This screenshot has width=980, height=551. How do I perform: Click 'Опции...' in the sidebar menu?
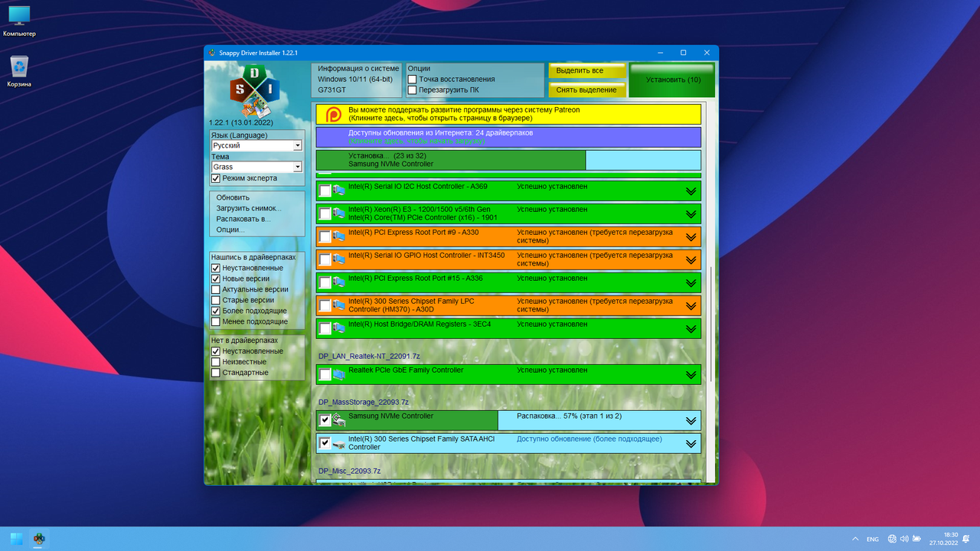click(x=230, y=230)
